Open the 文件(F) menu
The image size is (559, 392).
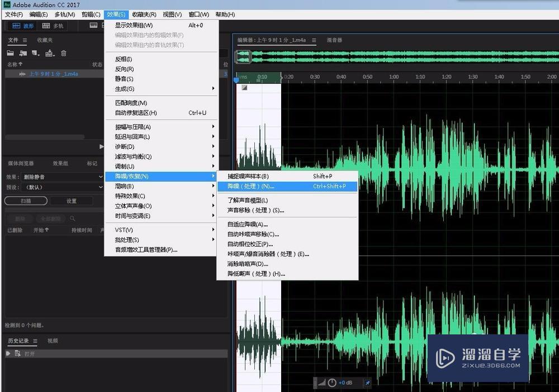click(x=14, y=15)
